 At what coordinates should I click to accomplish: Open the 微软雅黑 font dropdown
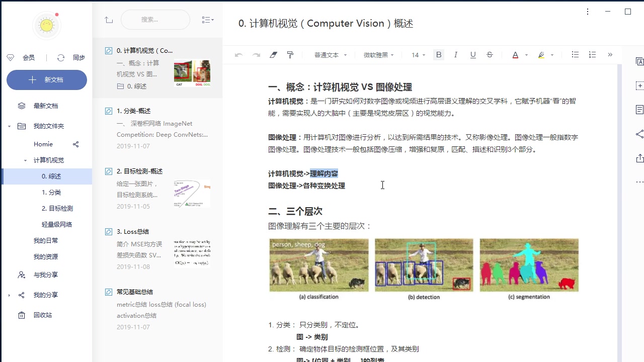pyautogui.click(x=379, y=55)
